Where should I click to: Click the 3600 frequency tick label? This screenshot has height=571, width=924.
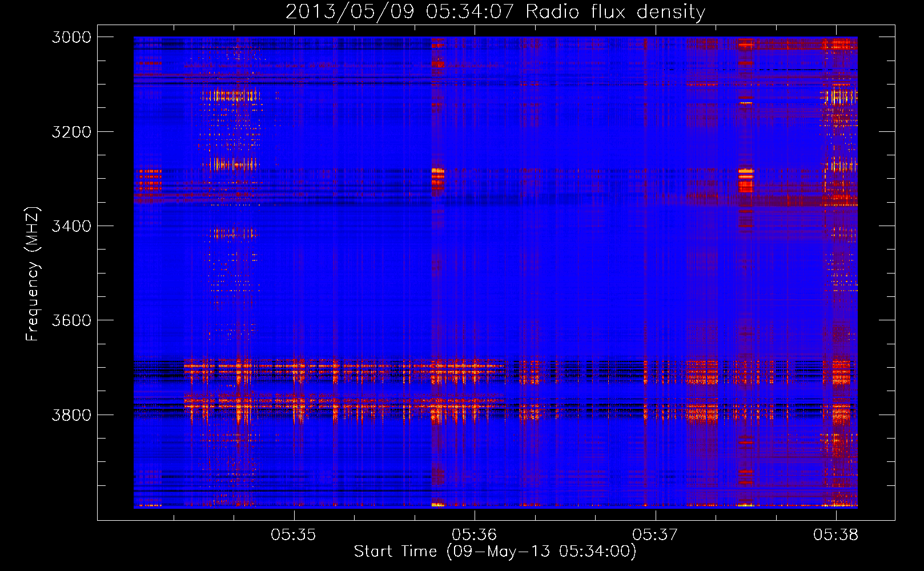(71, 320)
